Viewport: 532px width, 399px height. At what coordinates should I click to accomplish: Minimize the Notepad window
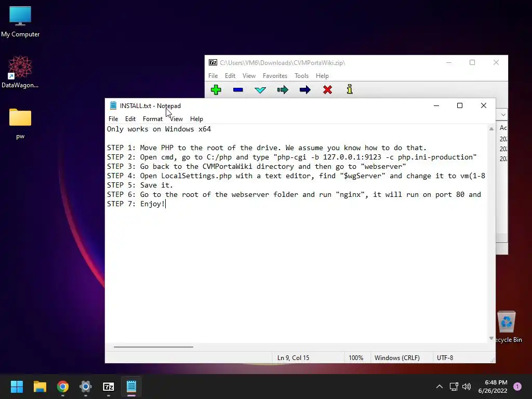click(x=436, y=105)
